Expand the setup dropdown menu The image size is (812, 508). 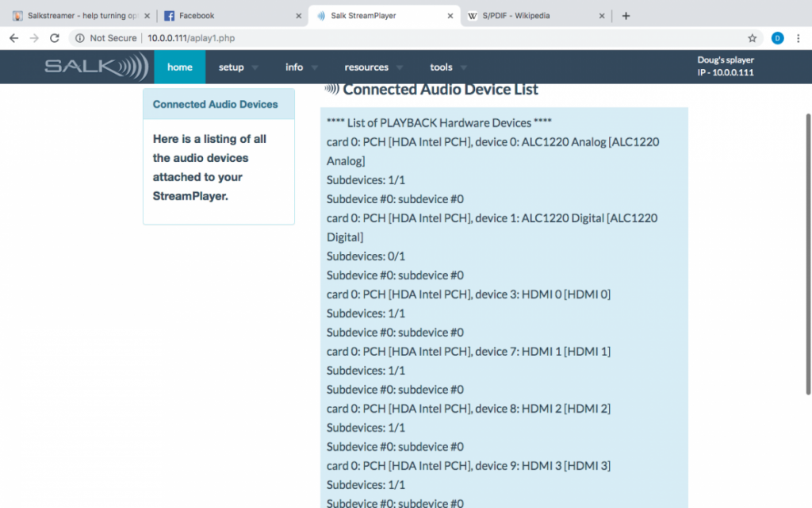point(236,67)
